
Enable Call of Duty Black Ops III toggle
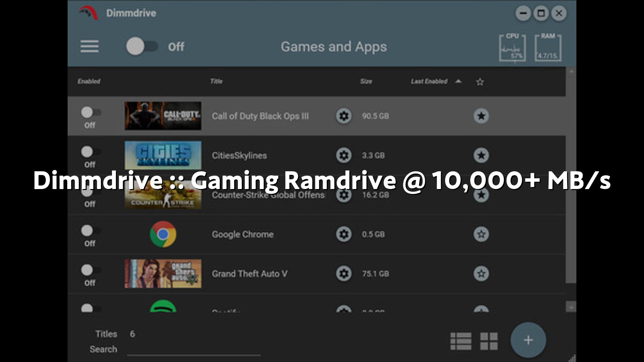(91, 113)
